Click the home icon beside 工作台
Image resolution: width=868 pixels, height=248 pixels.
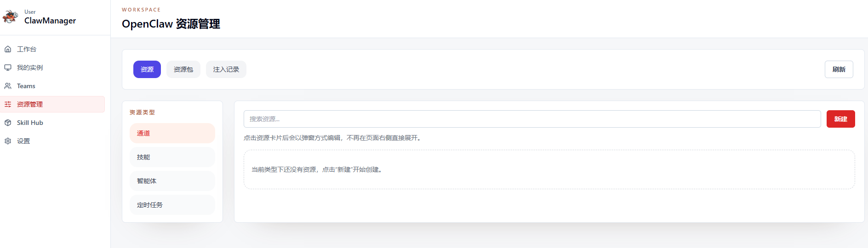click(x=8, y=49)
